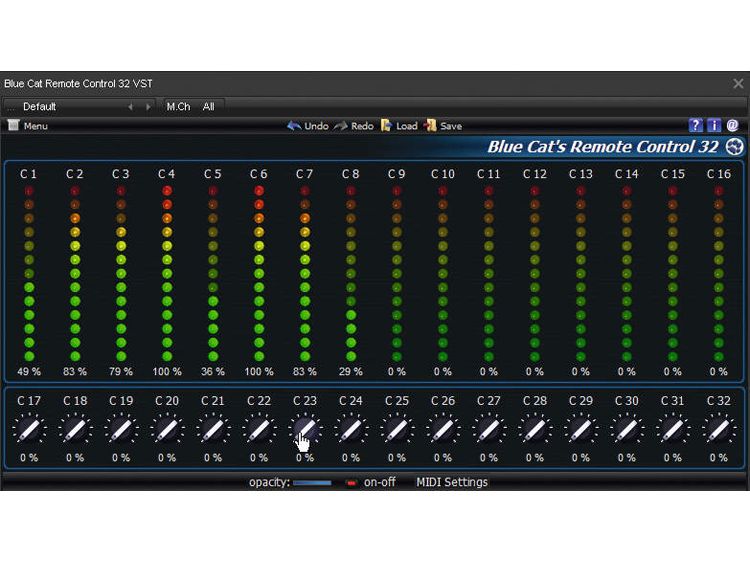Screen dimensions: 750x563
Task: Click the bottom green LED of C 9
Action: coord(397,356)
